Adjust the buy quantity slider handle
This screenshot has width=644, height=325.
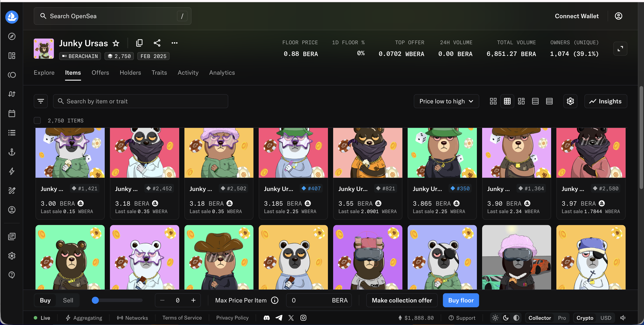click(x=95, y=300)
